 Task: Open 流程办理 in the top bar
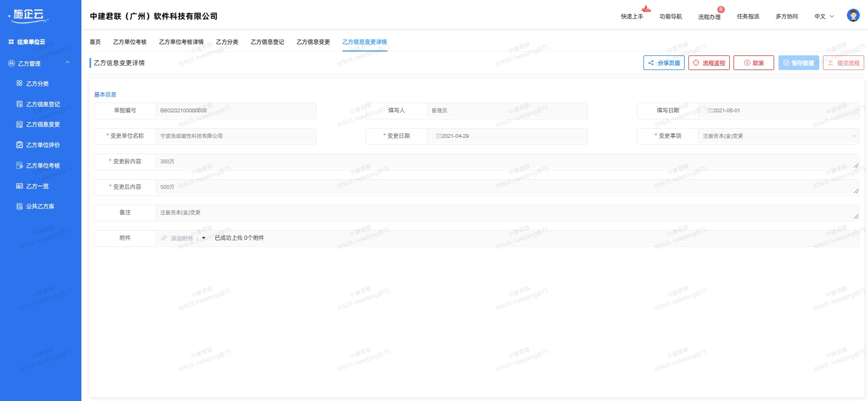pos(709,17)
